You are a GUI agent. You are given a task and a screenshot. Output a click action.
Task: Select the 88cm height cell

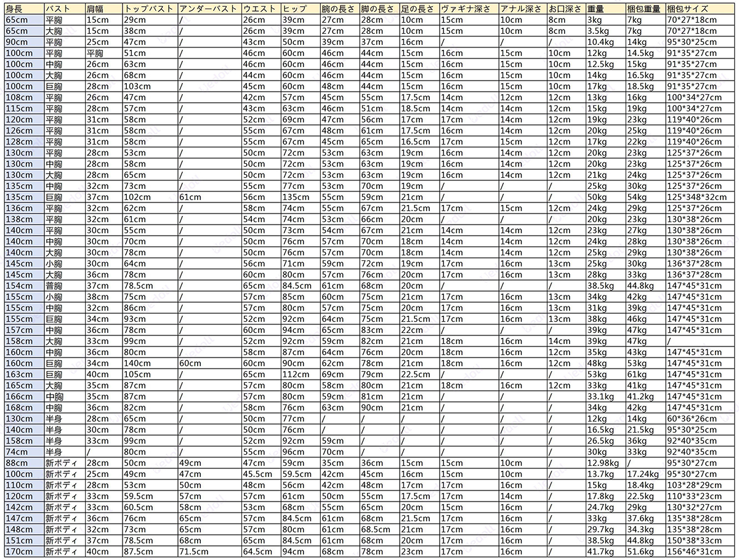click(x=24, y=463)
